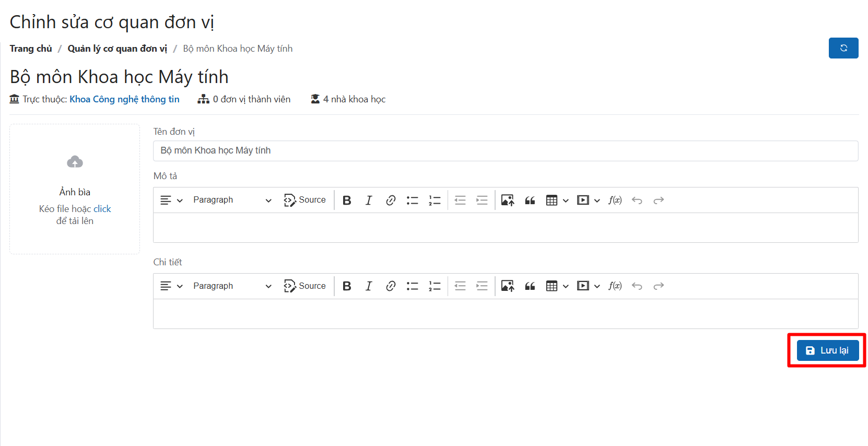Insert bulleted list in the Chi tiết editor

tap(413, 286)
